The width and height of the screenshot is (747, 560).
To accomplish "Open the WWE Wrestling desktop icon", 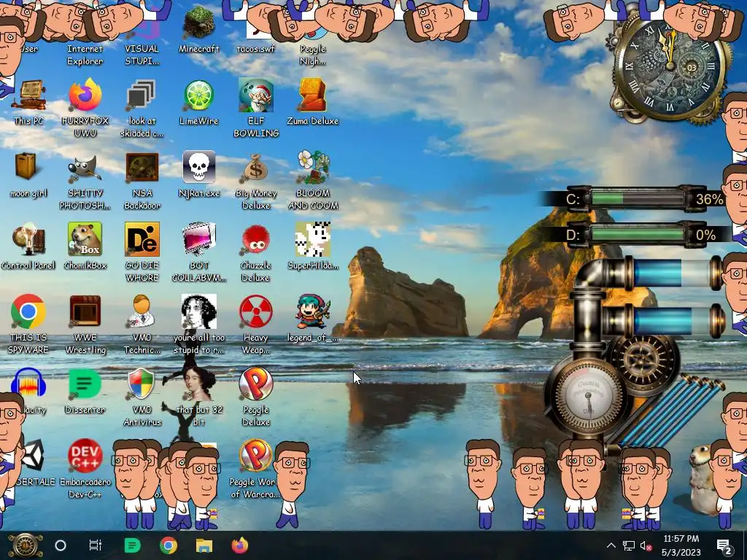I will (x=85, y=324).
